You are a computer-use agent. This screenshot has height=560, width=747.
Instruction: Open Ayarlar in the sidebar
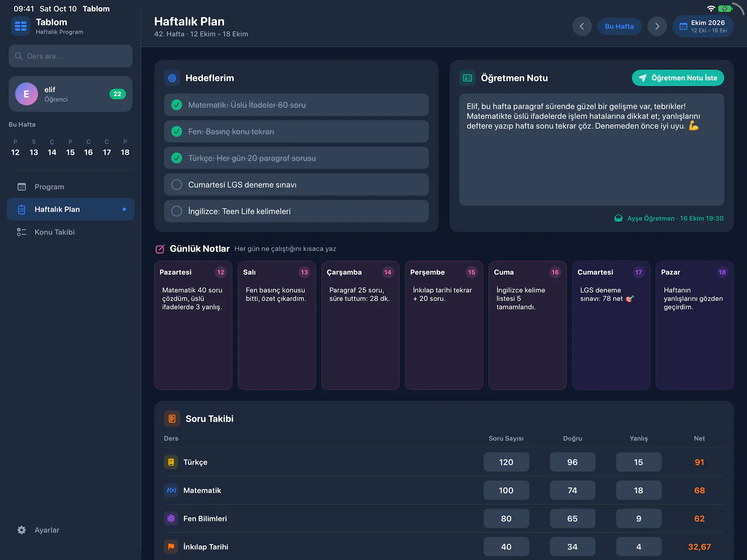click(x=70, y=530)
